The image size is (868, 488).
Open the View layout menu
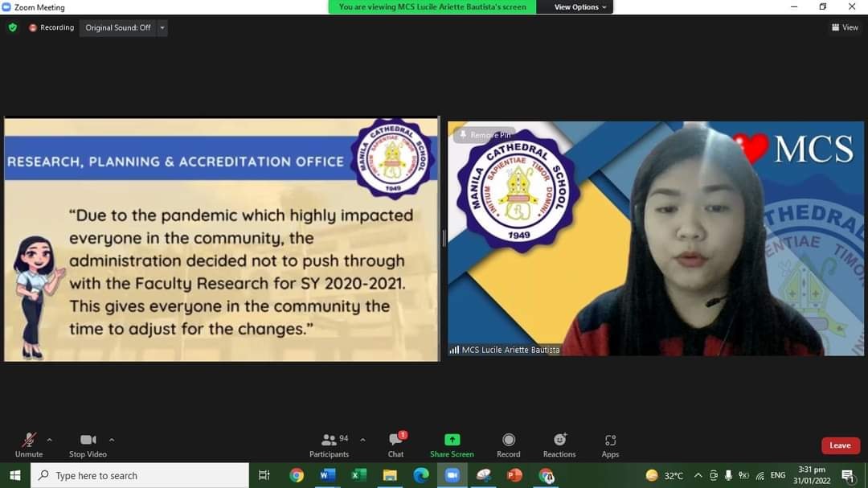845,27
